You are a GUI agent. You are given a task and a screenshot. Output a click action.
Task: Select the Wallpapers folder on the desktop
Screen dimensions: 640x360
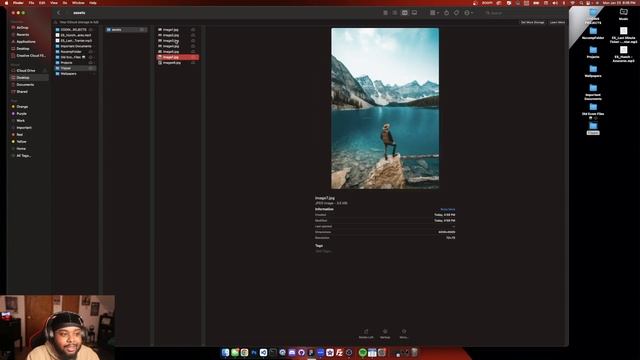coord(593,71)
